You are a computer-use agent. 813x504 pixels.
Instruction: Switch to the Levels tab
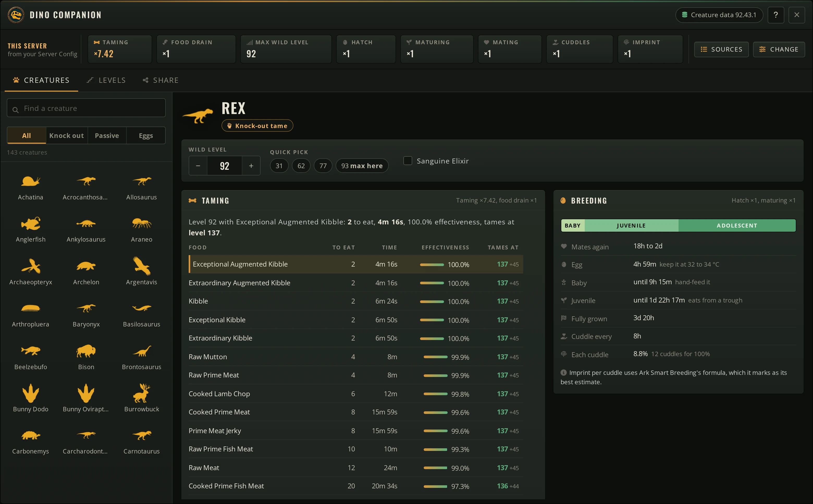(106, 80)
